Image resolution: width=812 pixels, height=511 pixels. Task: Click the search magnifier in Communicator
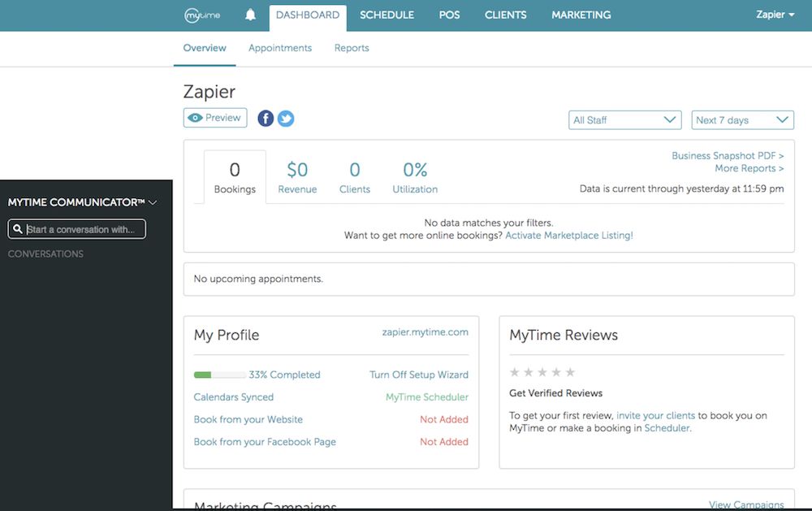click(x=18, y=230)
